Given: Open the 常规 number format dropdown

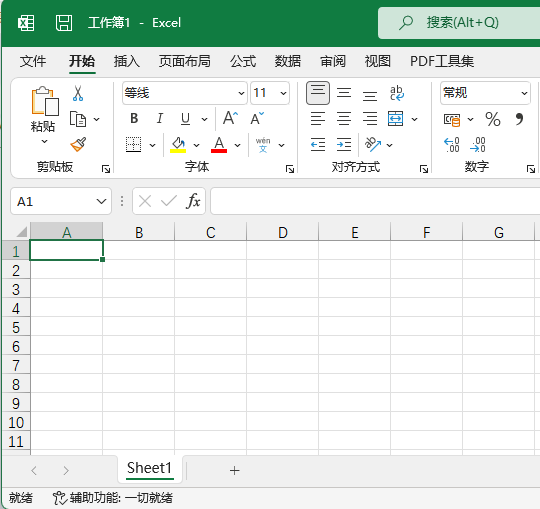Looking at the screenshot, I should [524, 93].
